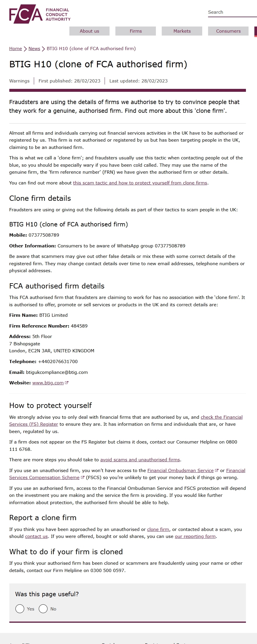Select Yes for page usefulness
Image resolution: width=257 pixels, height=644 pixels.
tap(20, 609)
